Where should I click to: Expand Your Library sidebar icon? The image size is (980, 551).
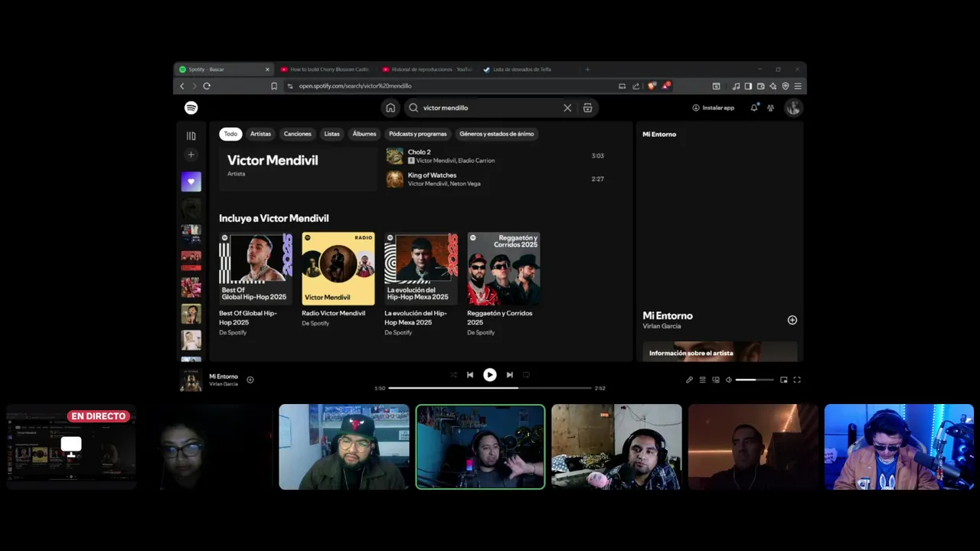191,135
